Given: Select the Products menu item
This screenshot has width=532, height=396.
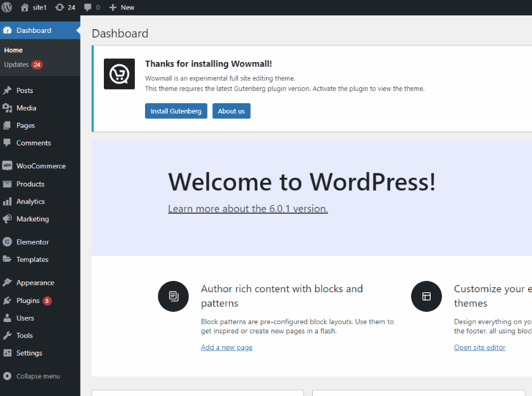Looking at the screenshot, I should (x=30, y=184).
